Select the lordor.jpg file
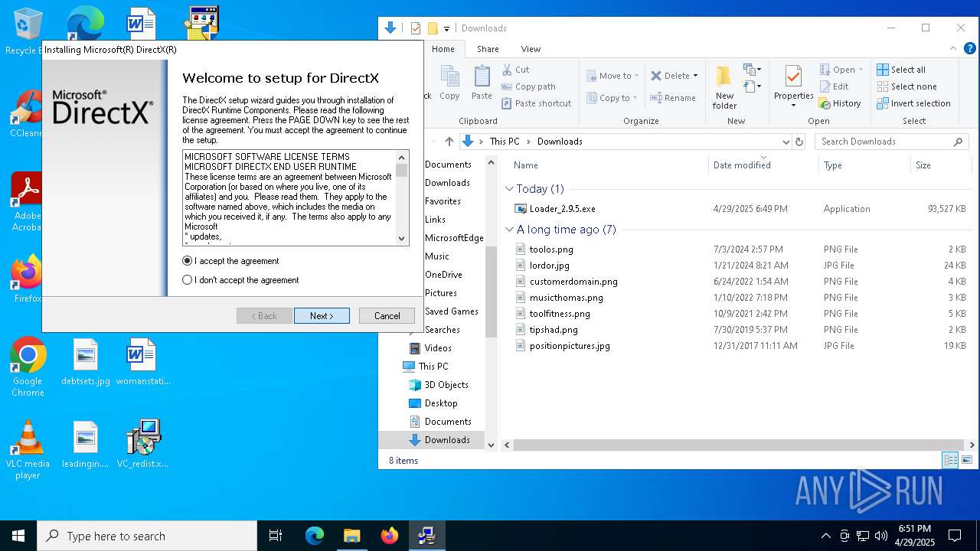This screenshot has width=980, height=551. coord(549,266)
